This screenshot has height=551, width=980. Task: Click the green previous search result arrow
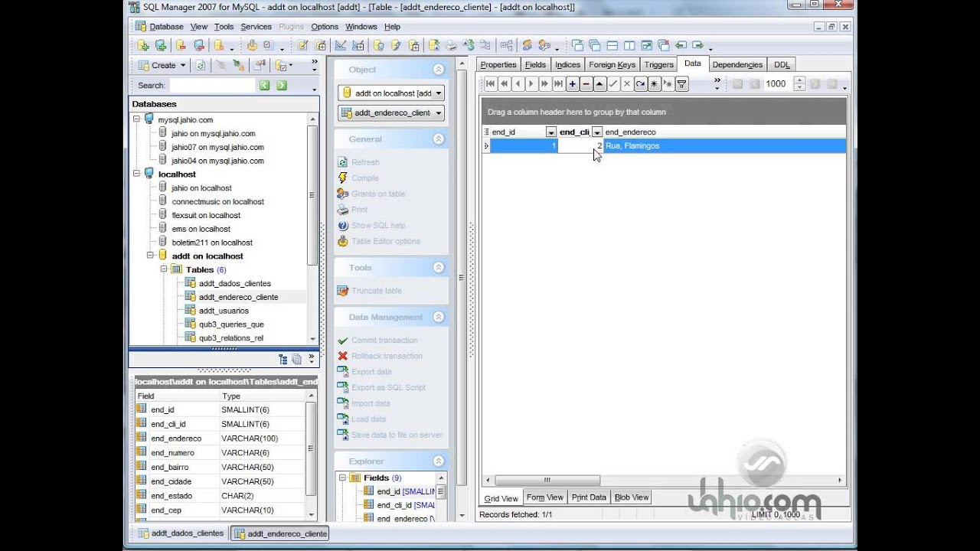[x=264, y=86]
